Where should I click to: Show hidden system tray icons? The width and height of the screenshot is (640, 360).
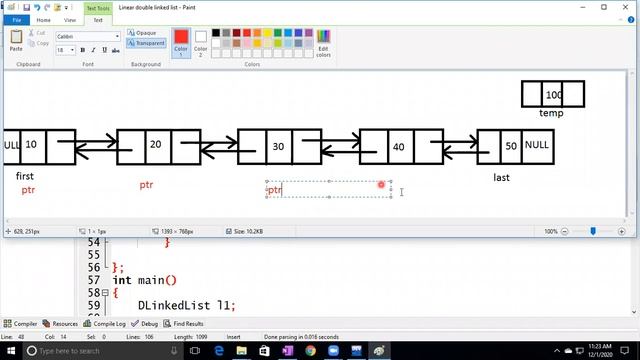pyautogui.click(x=557, y=351)
